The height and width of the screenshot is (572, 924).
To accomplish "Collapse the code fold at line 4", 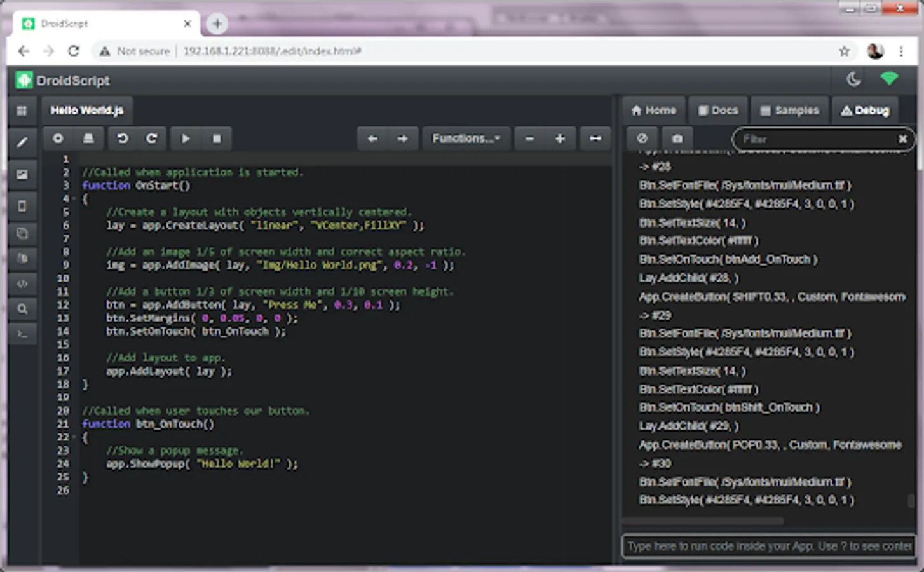I will [74, 199].
